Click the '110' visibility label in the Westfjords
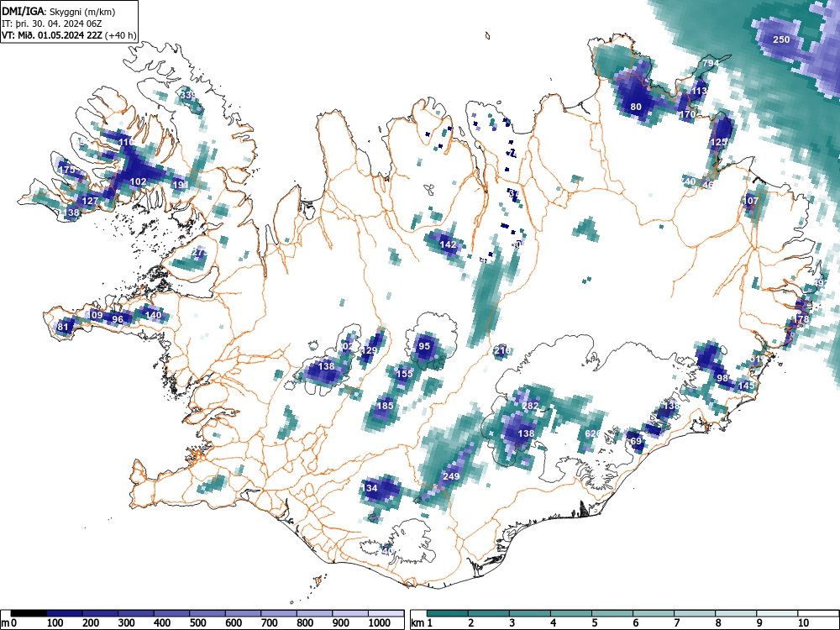Image resolution: width=840 pixels, height=630 pixels. point(127,142)
